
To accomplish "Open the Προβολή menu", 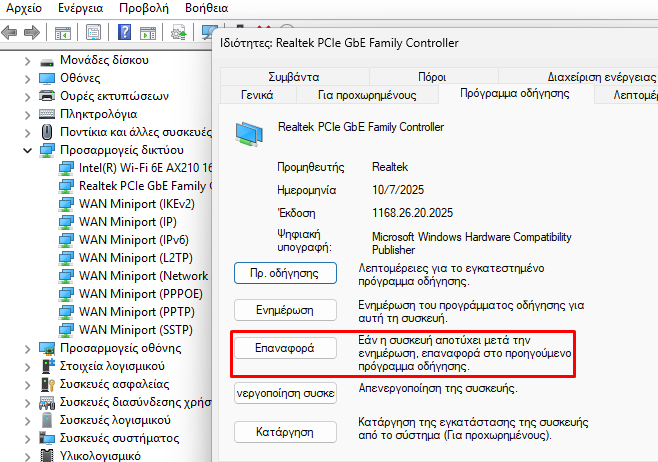I will pyautogui.click(x=144, y=8).
